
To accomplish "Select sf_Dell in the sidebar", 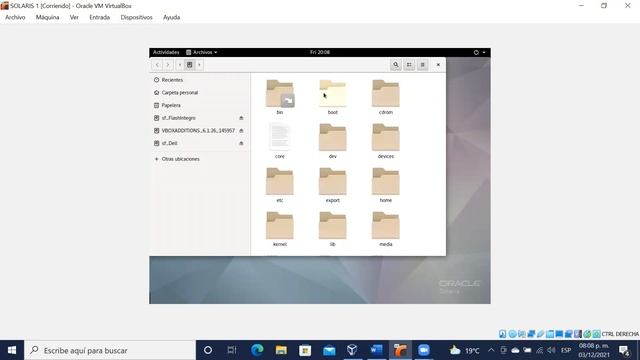I will click(200, 143).
